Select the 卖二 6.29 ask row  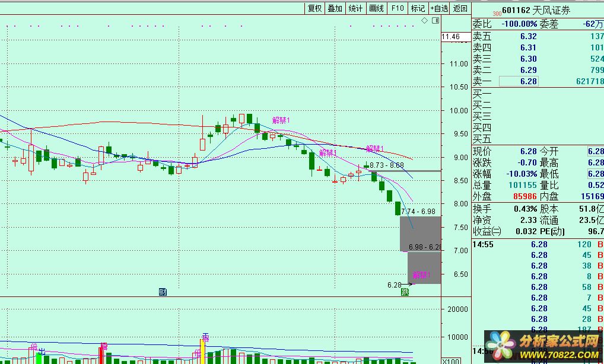point(538,69)
